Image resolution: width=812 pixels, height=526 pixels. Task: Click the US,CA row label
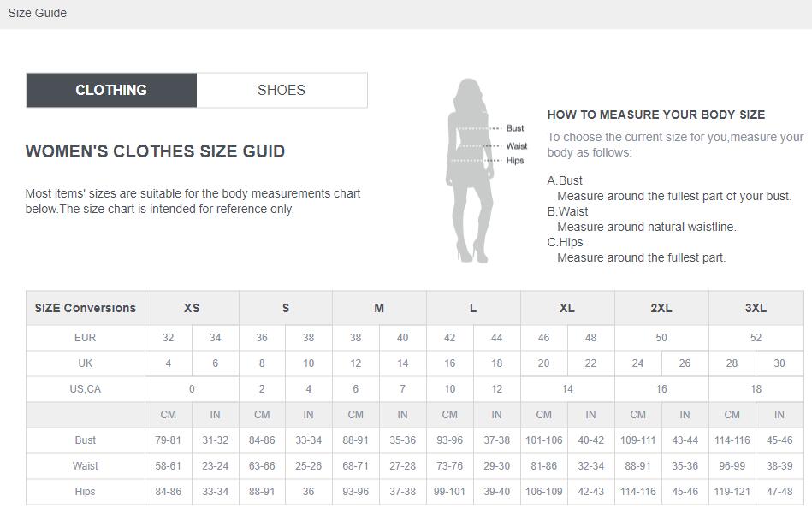[86, 389]
